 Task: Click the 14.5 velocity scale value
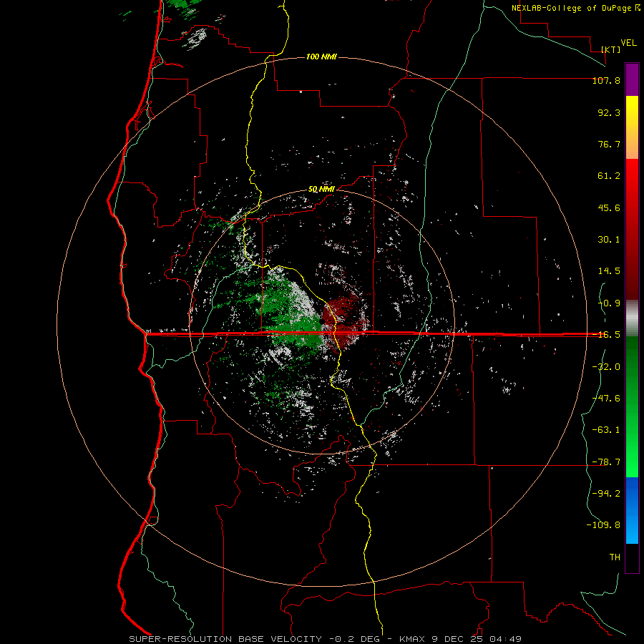click(609, 271)
